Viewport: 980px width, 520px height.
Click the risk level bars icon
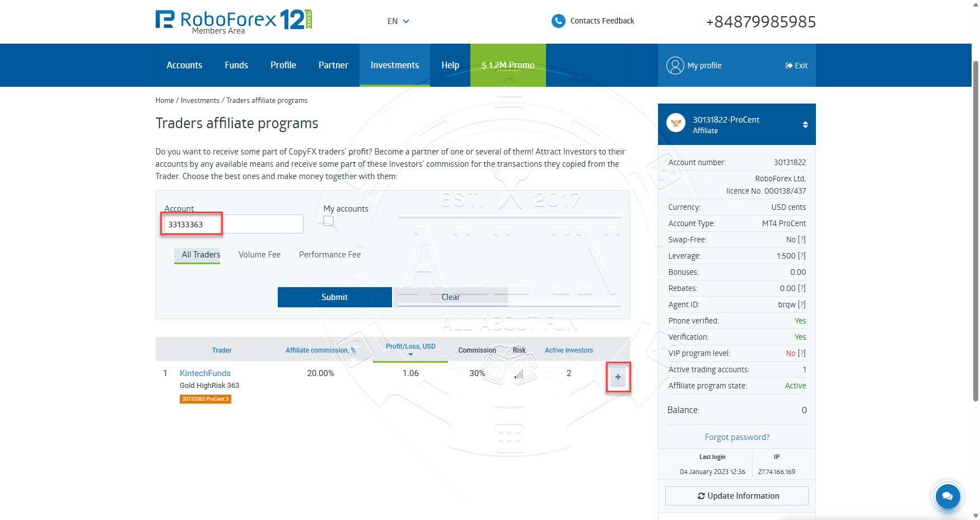click(x=519, y=374)
